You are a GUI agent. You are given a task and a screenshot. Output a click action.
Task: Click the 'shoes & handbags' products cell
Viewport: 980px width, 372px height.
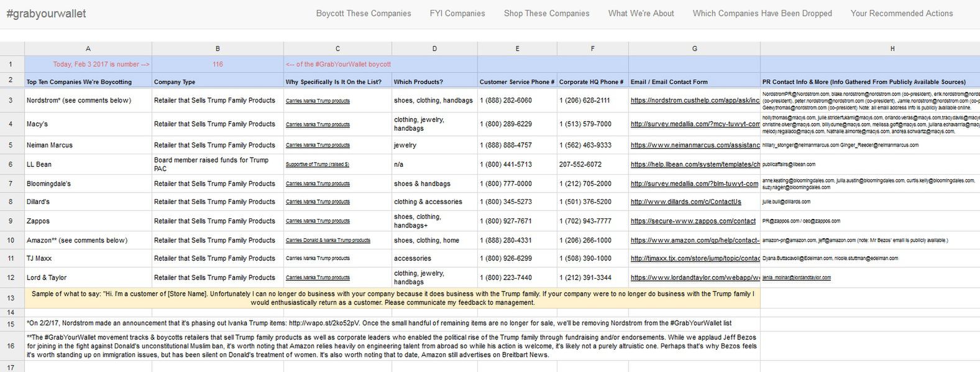(x=434, y=184)
